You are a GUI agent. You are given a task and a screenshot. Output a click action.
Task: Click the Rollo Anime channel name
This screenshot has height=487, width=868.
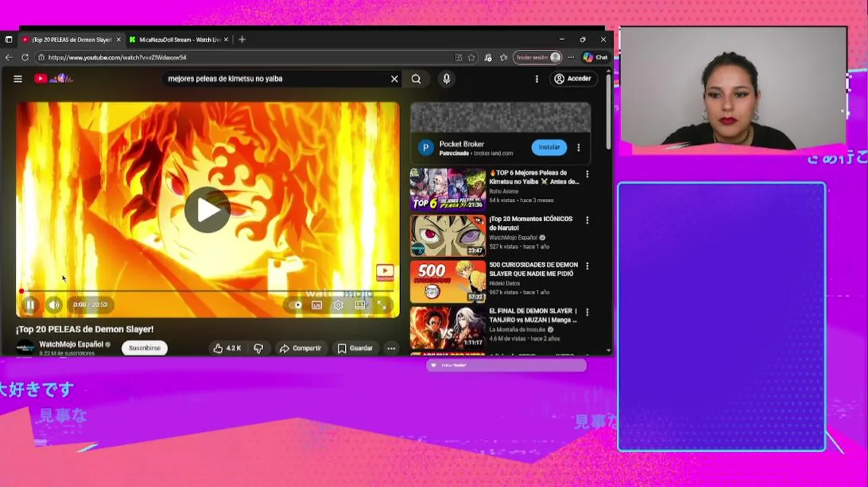[x=504, y=191]
